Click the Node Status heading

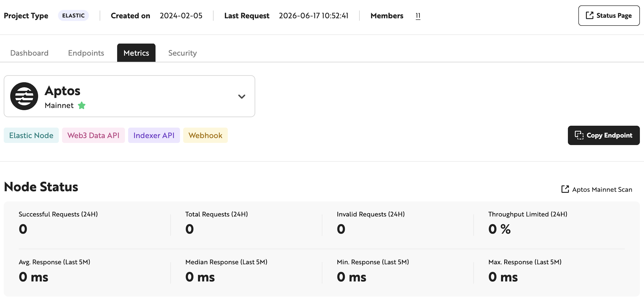coord(41,187)
